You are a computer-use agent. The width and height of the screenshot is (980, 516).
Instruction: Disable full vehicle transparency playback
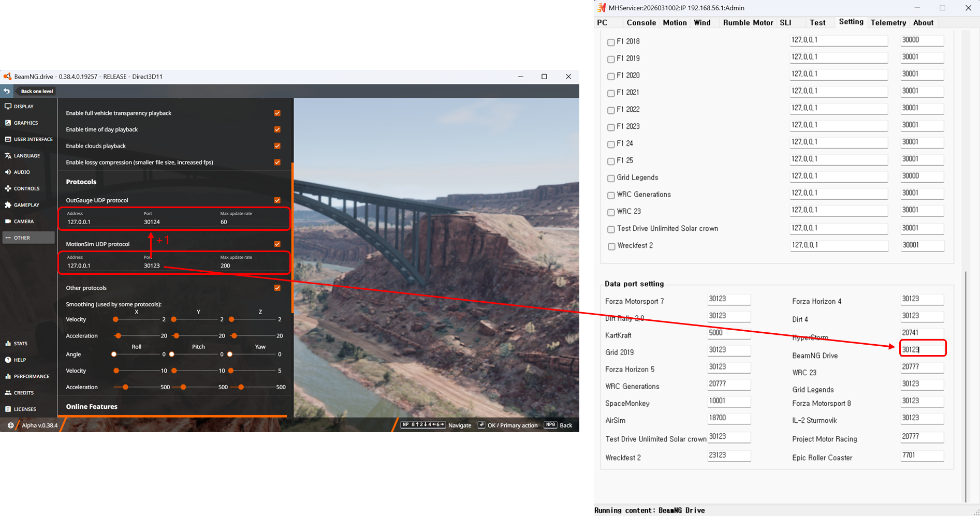coord(277,113)
